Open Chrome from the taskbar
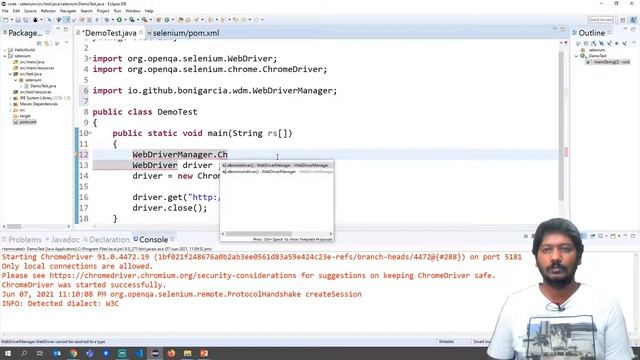Screen dimensions: 640x360 (x=73, y=353)
